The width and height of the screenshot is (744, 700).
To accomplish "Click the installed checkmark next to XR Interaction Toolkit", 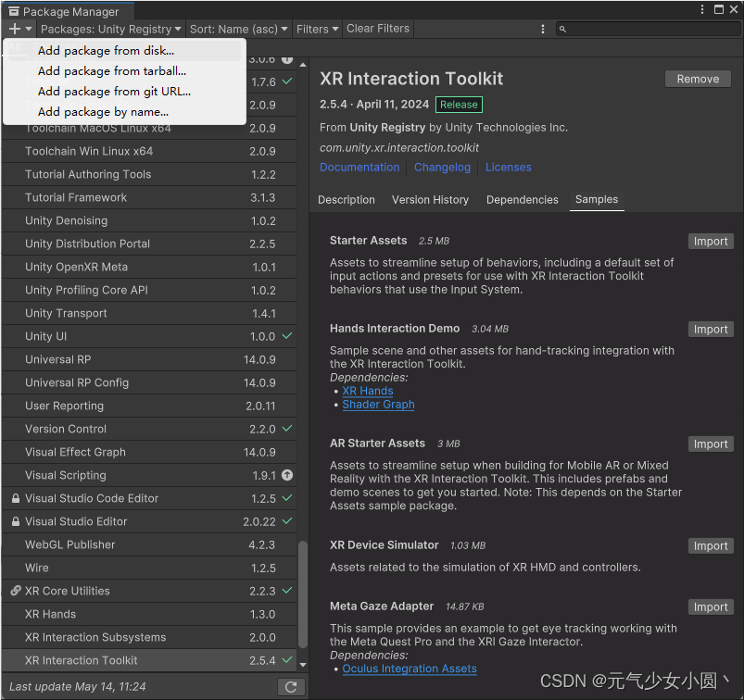I will point(287,659).
